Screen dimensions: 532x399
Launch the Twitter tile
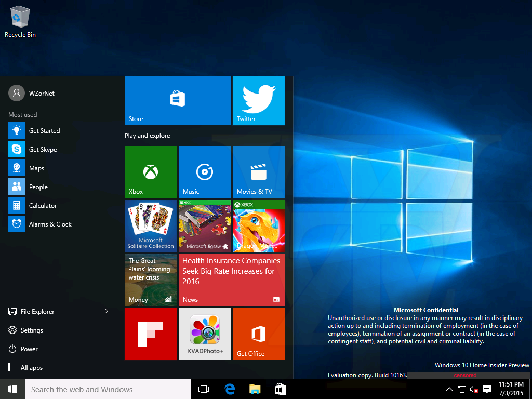click(258, 101)
